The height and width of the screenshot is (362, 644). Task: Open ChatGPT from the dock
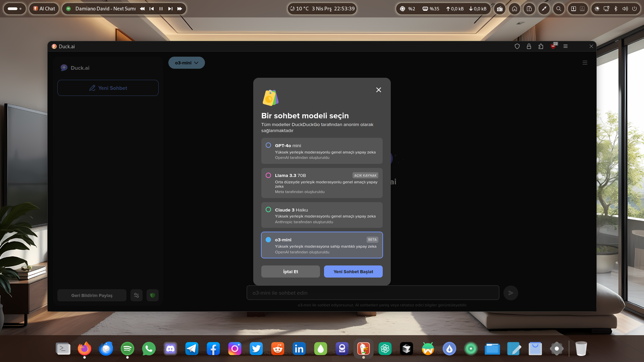(385, 349)
